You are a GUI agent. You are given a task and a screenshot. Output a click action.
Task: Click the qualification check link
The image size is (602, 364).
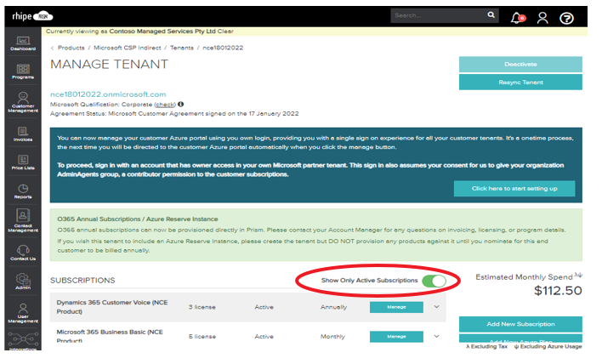165,105
